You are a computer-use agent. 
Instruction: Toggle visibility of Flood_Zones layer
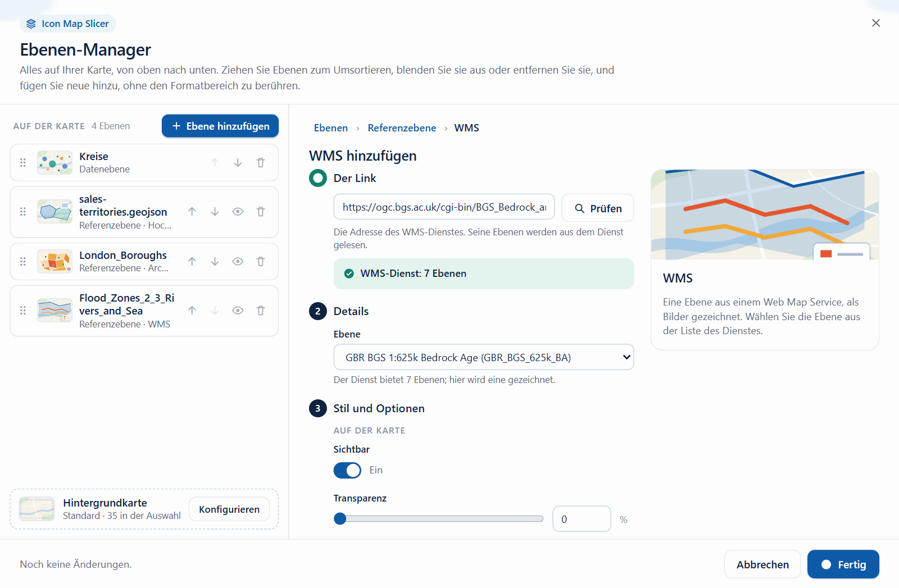point(238,311)
